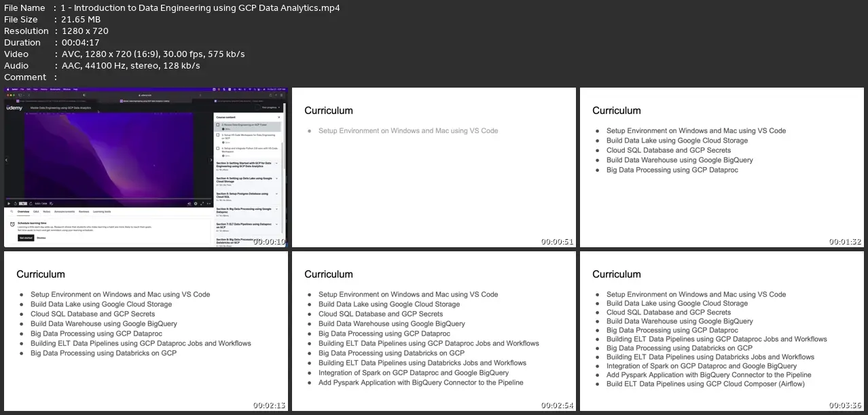This screenshot has width=868, height=415.
Task: Click the Curriculum slide thumbnail at 00:00:51
Action: (x=434, y=167)
